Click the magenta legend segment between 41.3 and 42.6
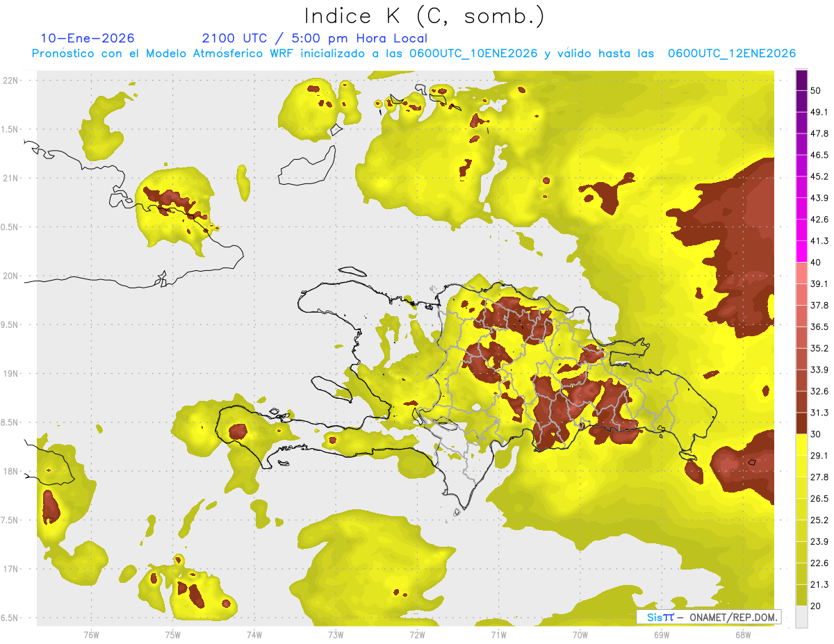The image size is (834, 644). (801, 230)
